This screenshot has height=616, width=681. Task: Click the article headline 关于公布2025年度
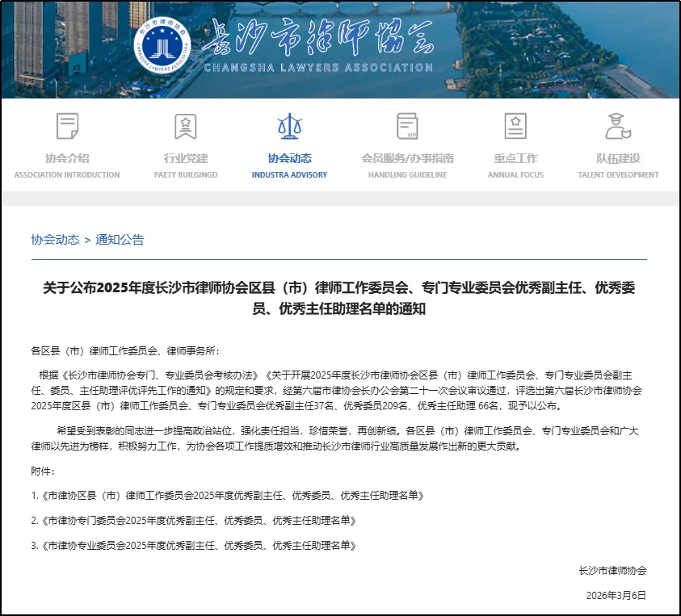point(338,298)
